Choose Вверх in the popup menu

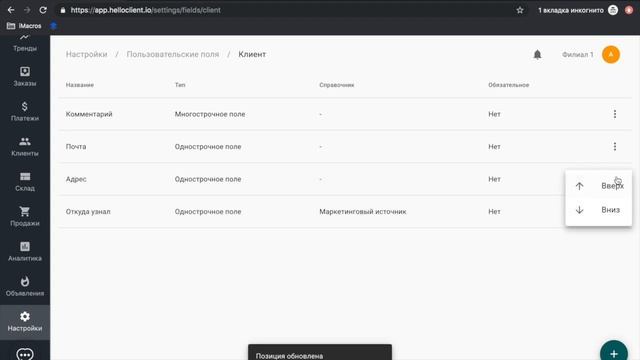(598, 186)
